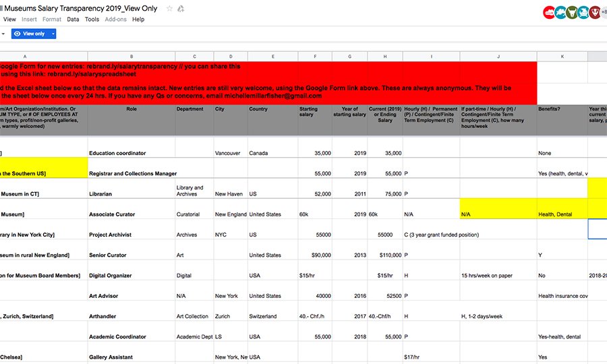Open the dark red badger viewer avatar
Viewport: 607px width, 364px height.
tap(595, 12)
